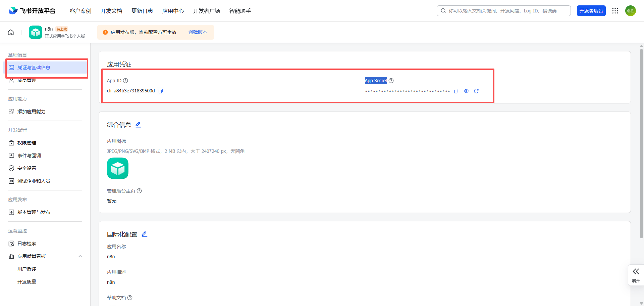644x306 pixels.
Task: Copy the App ID cli_a84b3e731839500d
Action: (161, 91)
